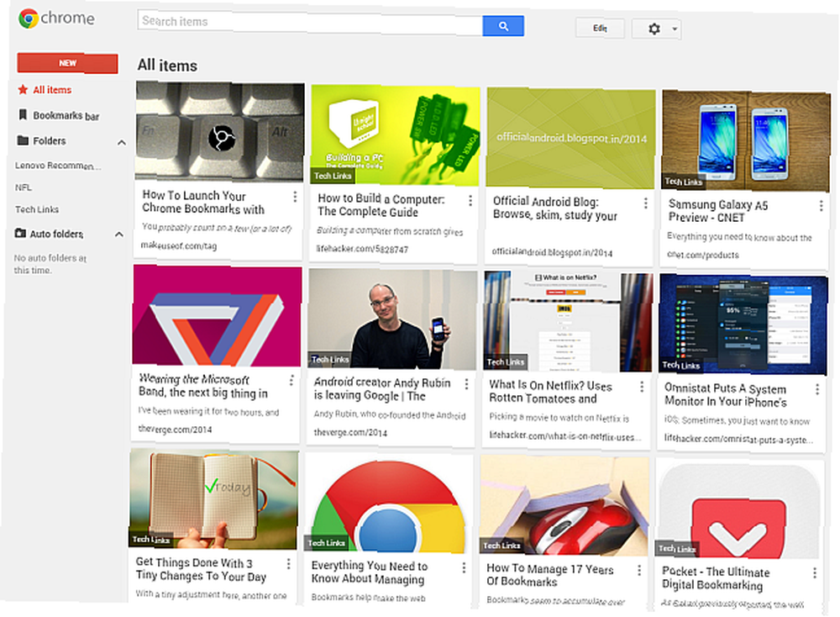This screenshot has height=617, width=840.
Task: Open the keyboard keys thumbnail
Action: click(219, 131)
